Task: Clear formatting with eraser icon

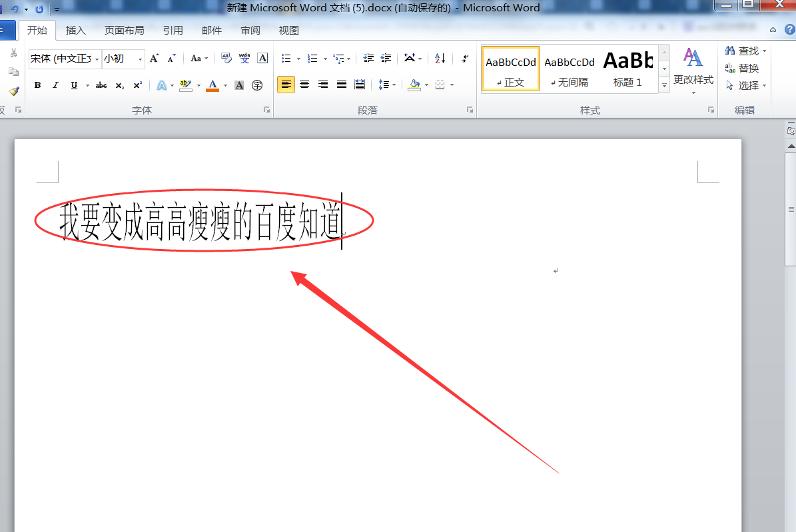Action: click(x=226, y=59)
